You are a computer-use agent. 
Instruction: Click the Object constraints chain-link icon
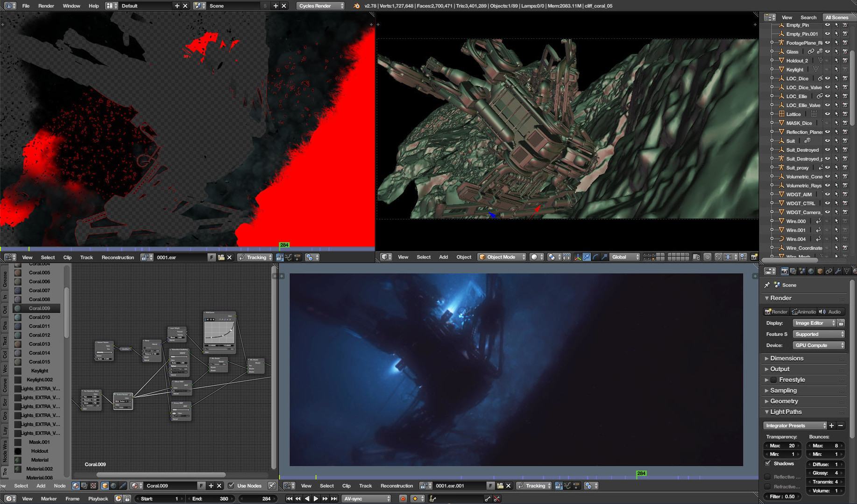point(829,271)
